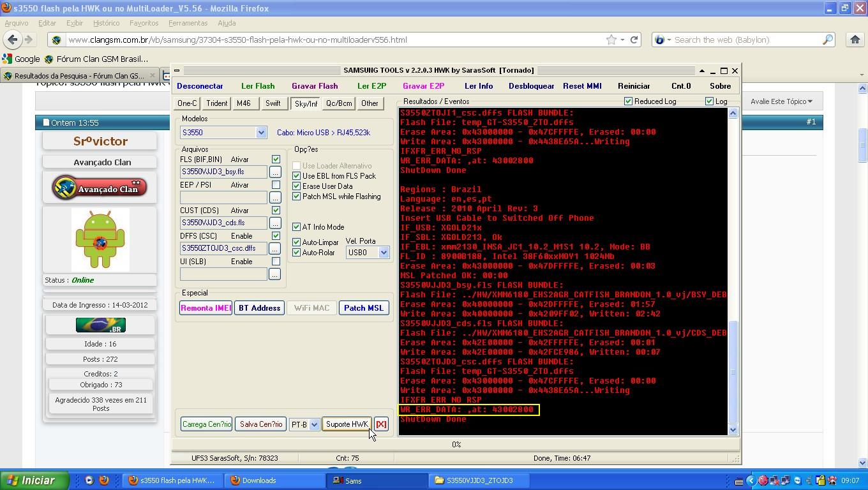The height and width of the screenshot is (490, 868).
Task: Click Firefox forward navigation arrow
Action: (28, 40)
